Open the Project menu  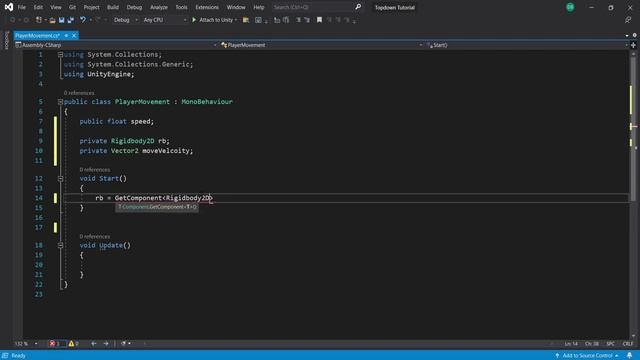pyautogui.click(x=91, y=7)
